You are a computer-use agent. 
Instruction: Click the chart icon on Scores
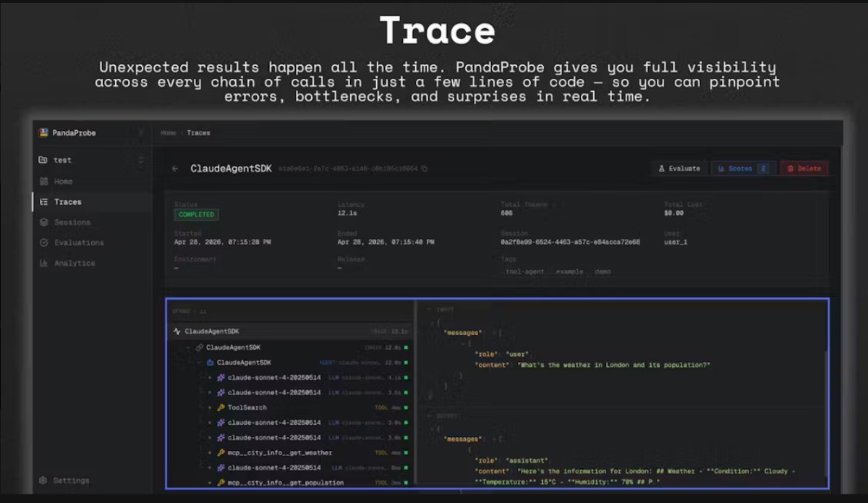pos(721,169)
